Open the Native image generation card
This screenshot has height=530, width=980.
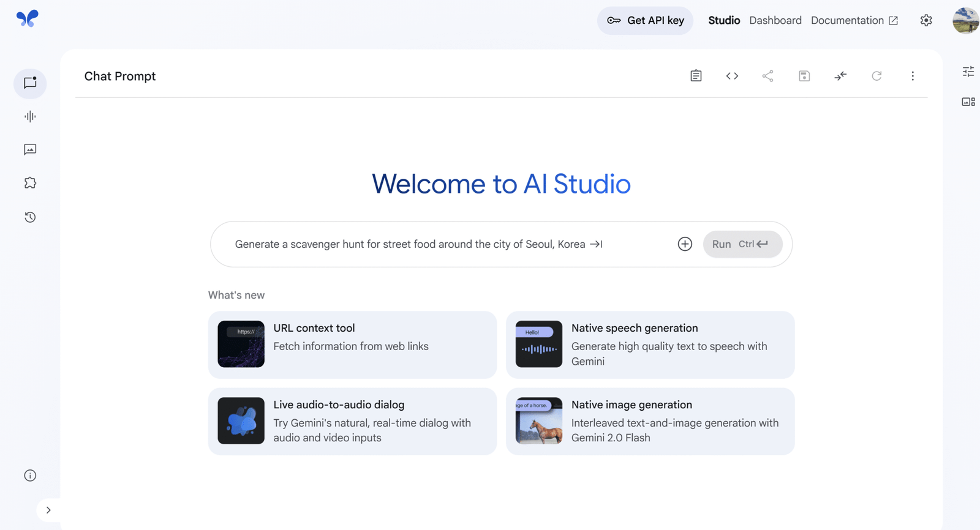click(650, 421)
